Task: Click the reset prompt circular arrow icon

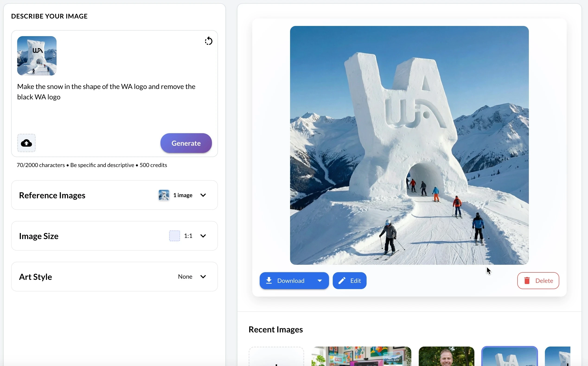Action: click(x=208, y=41)
